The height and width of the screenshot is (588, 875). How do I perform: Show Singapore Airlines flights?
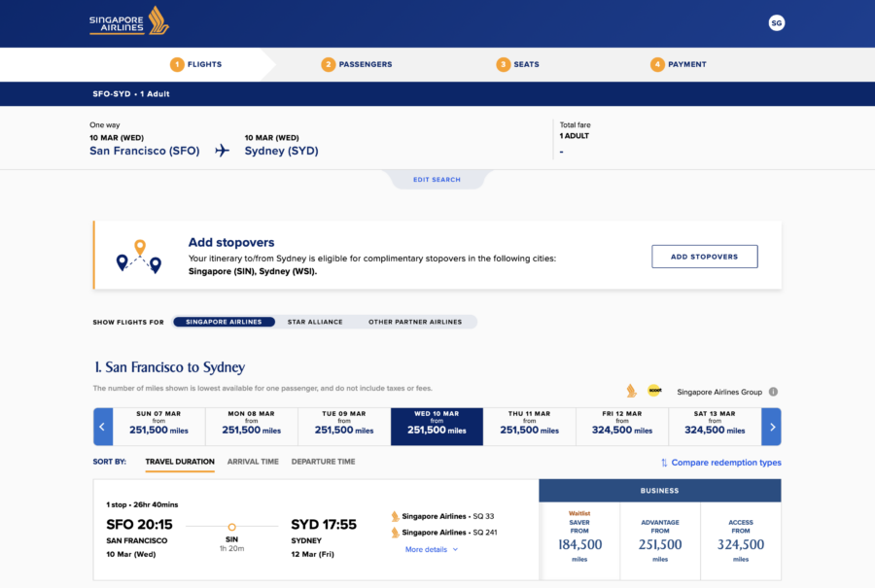pos(224,322)
